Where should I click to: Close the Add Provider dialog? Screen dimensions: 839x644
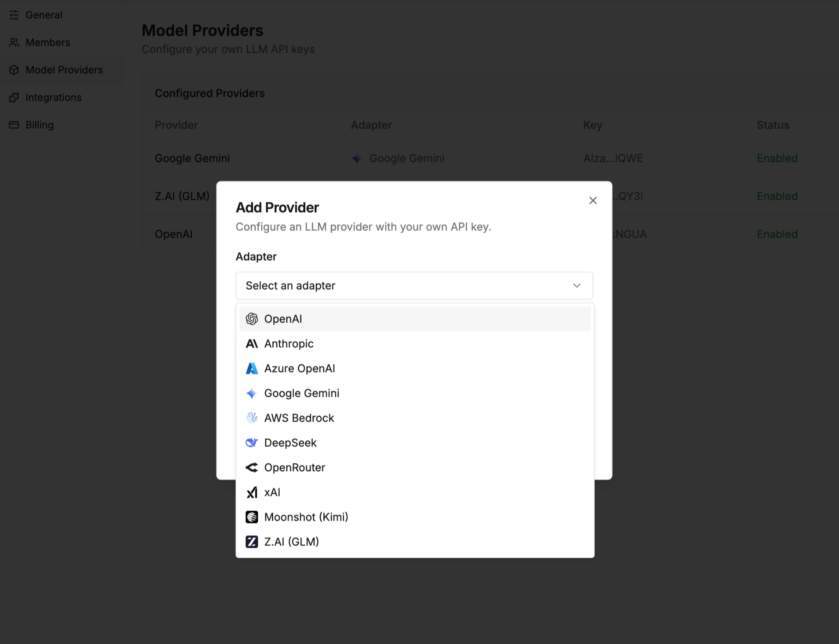pyautogui.click(x=593, y=201)
